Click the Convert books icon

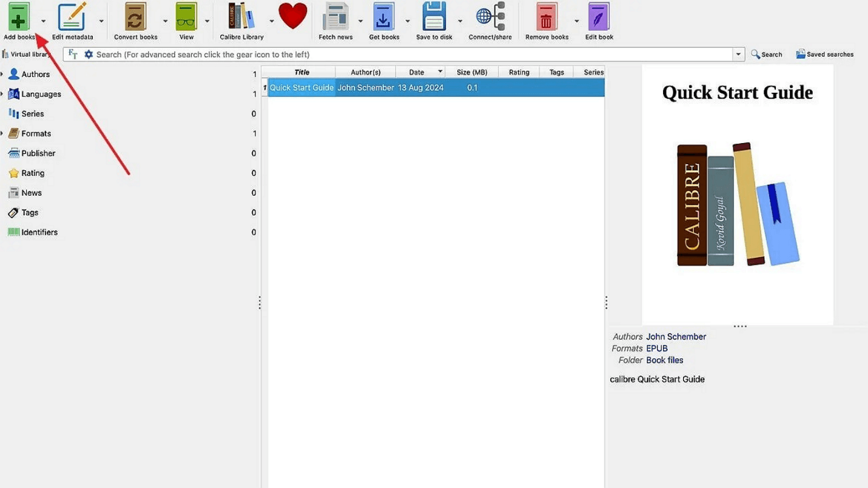[x=135, y=17]
